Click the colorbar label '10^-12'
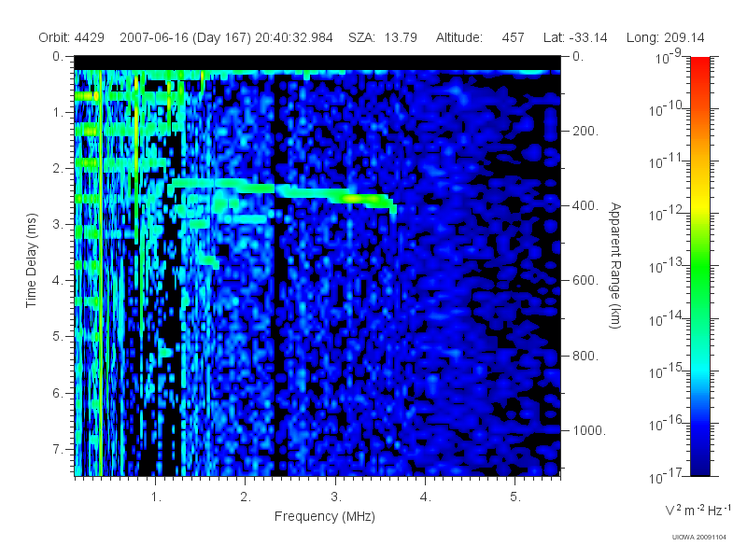747x560 pixels. point(667,214)
